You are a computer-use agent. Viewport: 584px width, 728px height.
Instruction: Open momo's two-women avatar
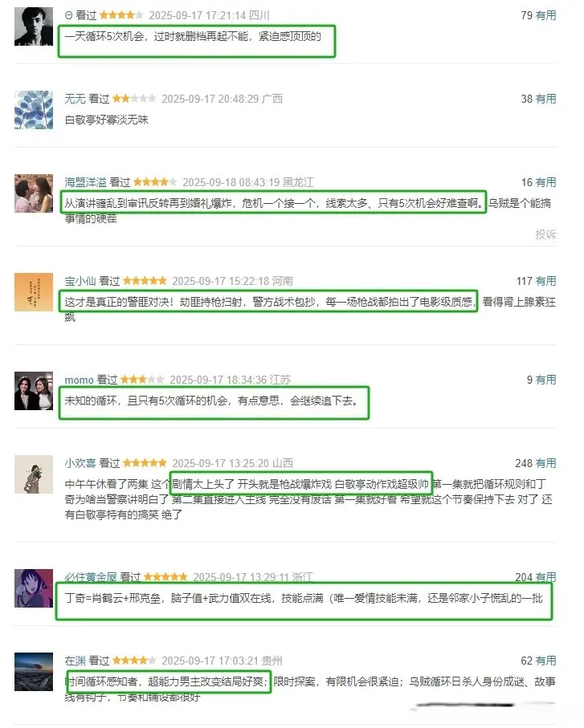pyautogui.click(x=34, y=391)
